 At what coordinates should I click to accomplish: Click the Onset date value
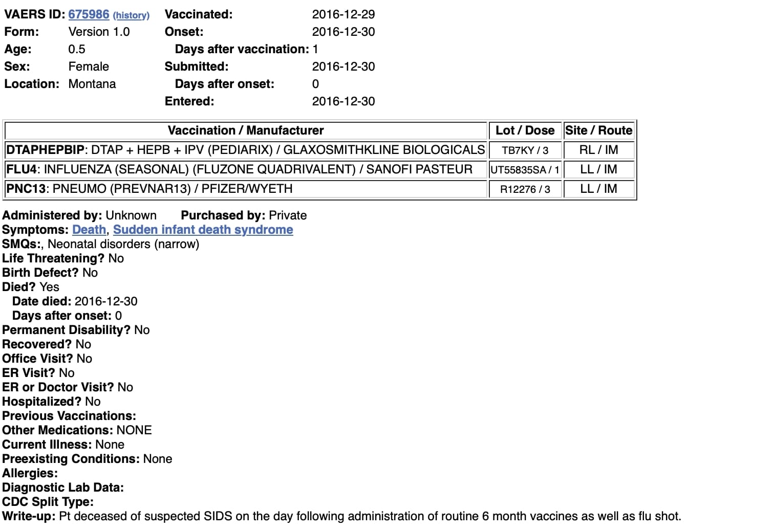coord(343,32)
